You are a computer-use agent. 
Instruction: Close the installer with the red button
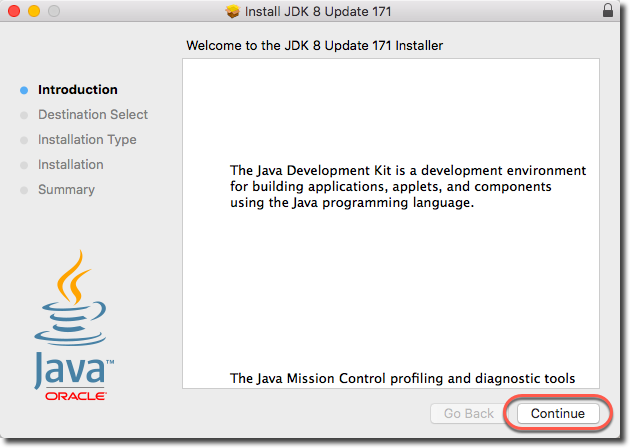(x=14, y=11)
